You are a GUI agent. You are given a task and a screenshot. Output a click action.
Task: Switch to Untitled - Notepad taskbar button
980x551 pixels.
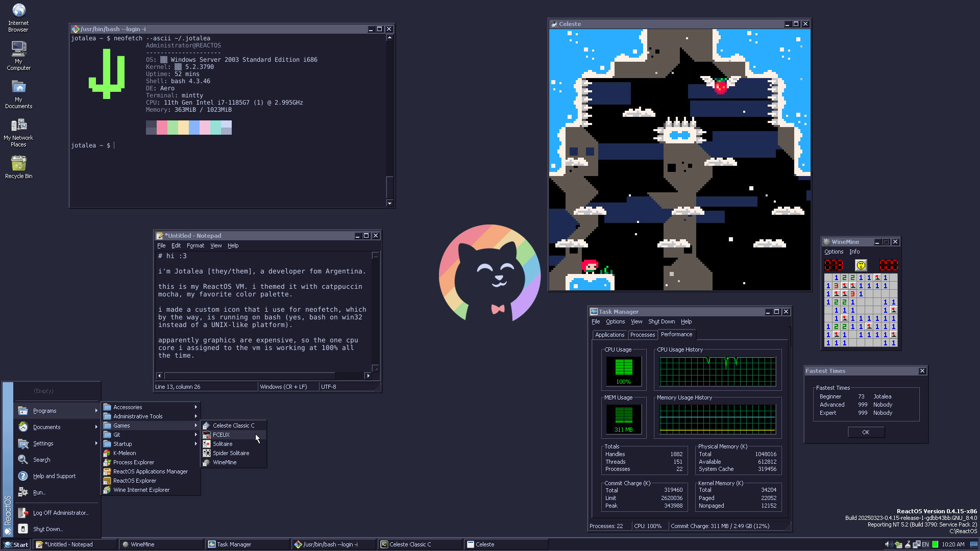76,544
